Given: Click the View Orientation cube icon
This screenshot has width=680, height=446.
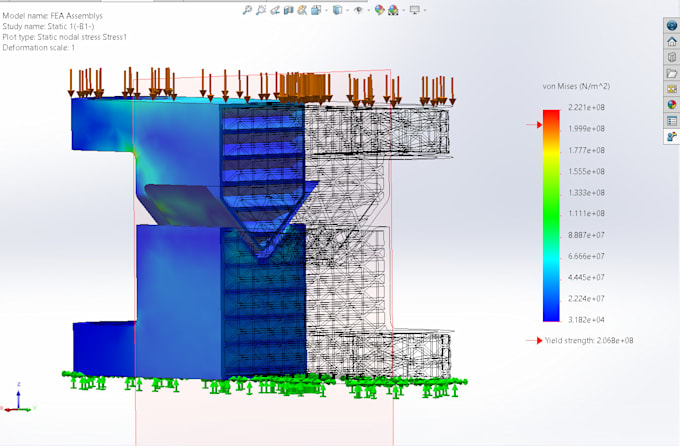Looking at the screenshot, I should 316,10.
